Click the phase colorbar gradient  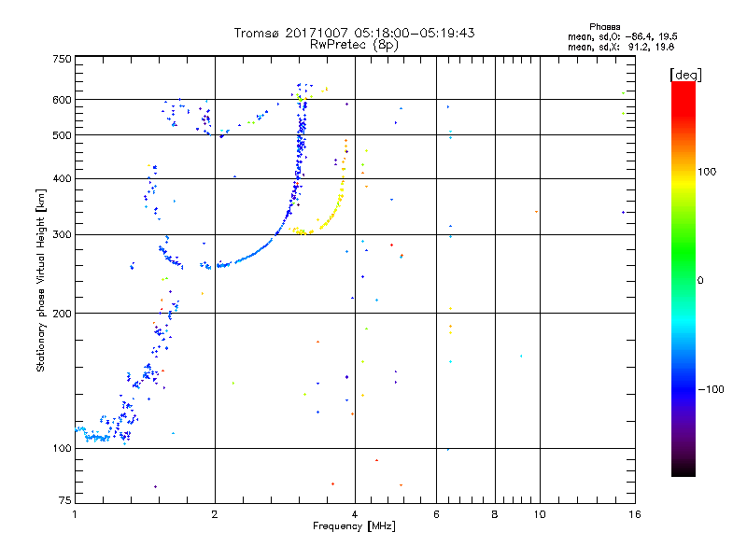tap(684, 279)
